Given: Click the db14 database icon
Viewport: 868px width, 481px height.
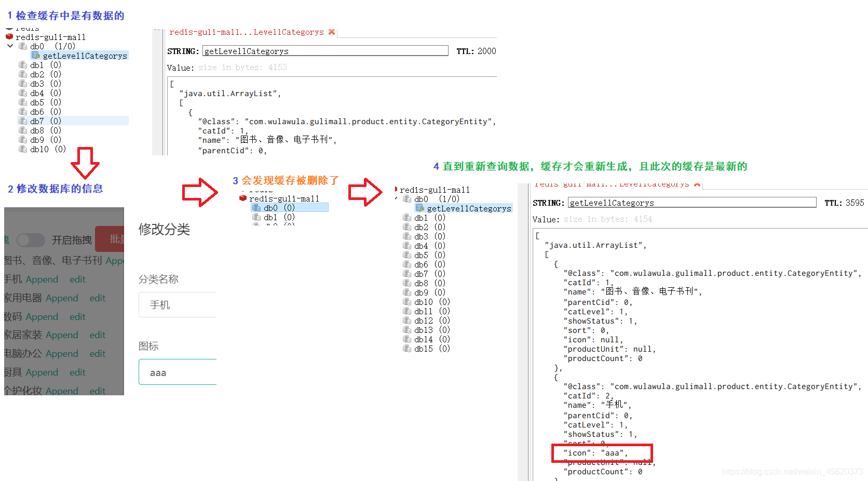Looking at the screenshot, I should coord(407,339).
